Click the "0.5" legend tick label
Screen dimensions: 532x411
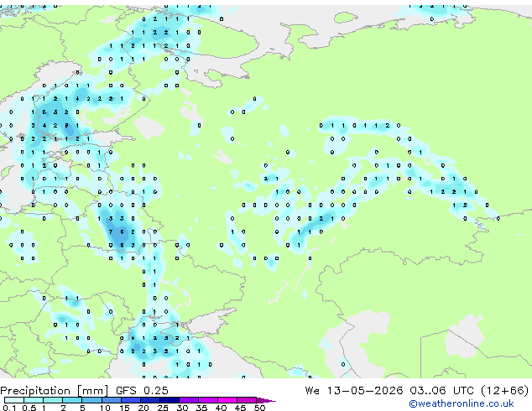point(29,408)
